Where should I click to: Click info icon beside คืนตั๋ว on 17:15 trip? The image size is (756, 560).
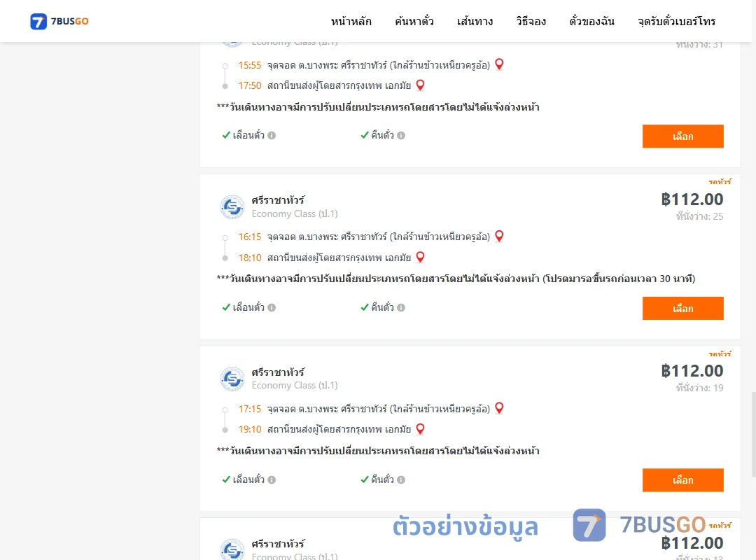(x=401, y=480)
